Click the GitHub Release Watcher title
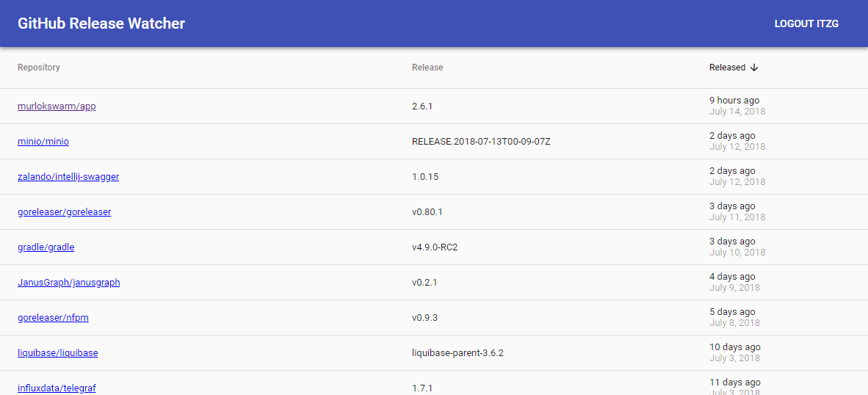868x395 pixels. pos(101,23)
